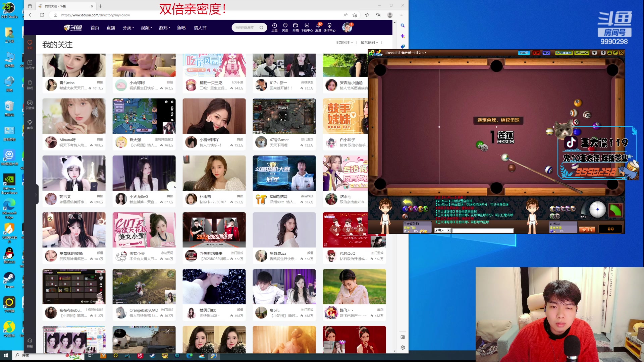Open browser more options menu

pos(401,15)
